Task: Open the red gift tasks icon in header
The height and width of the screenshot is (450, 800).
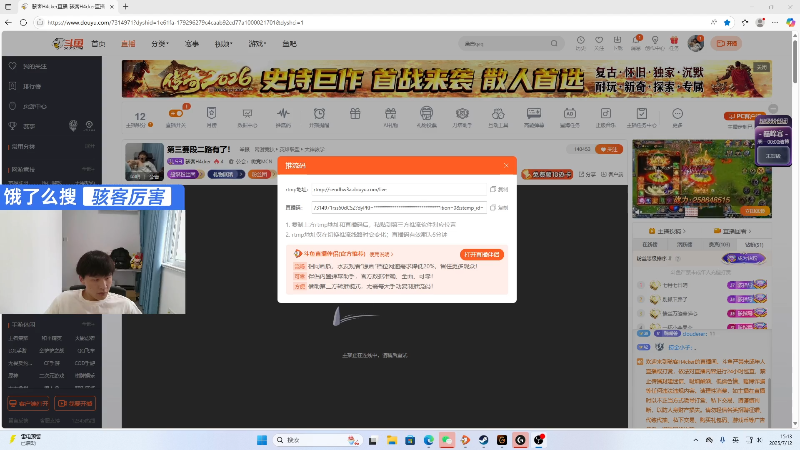Action: [x=674, y=43]
